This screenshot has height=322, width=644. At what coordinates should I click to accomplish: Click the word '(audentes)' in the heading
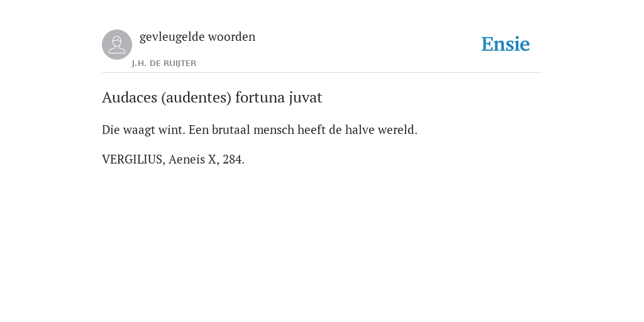pyautogui.click(x=196, y=97)
